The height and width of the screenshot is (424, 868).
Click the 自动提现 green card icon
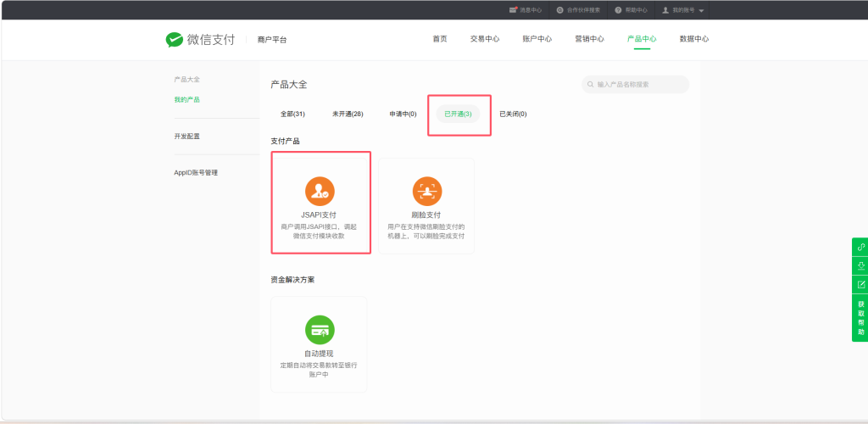320,330
